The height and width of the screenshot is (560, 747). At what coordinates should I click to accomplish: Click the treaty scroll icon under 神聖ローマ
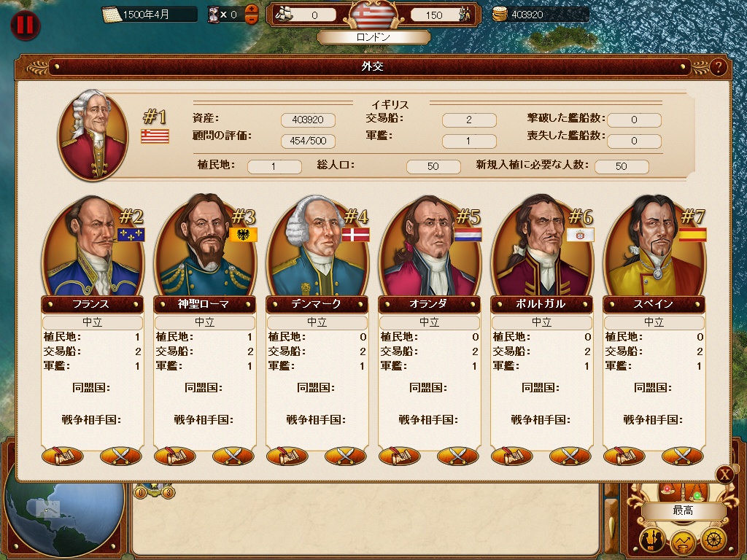coord(175,456)
